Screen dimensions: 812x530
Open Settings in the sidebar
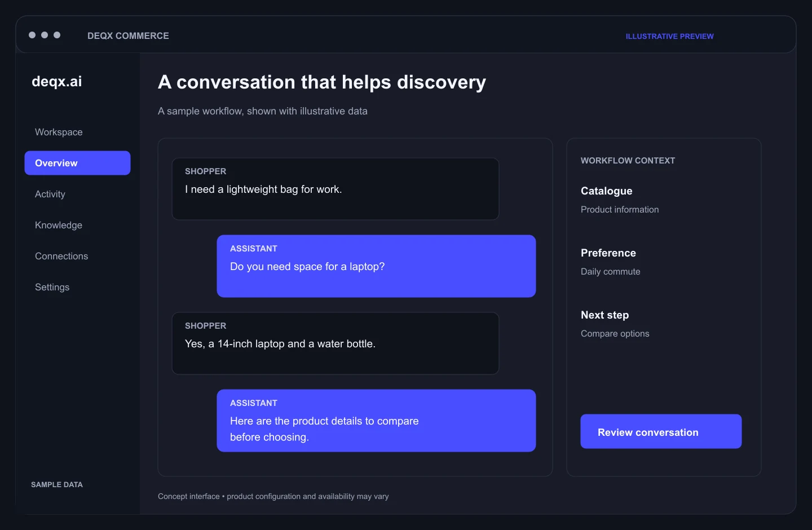[x=52, y=287]
